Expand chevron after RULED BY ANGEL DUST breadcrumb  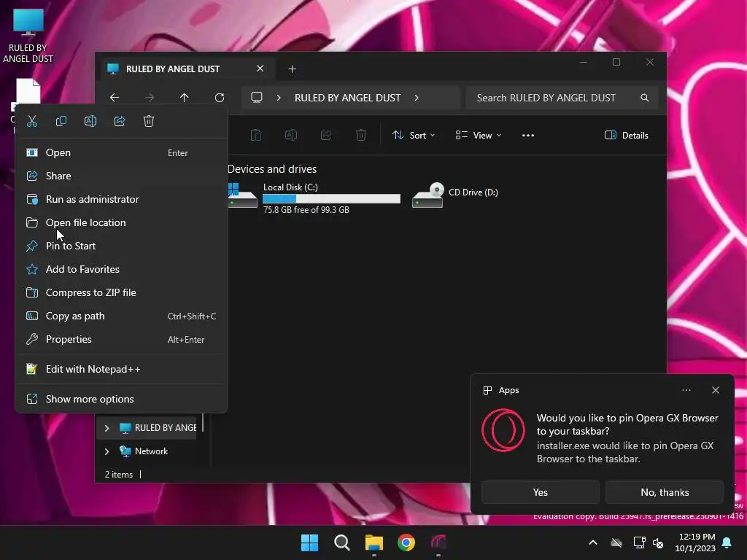(x=417, y=98)
